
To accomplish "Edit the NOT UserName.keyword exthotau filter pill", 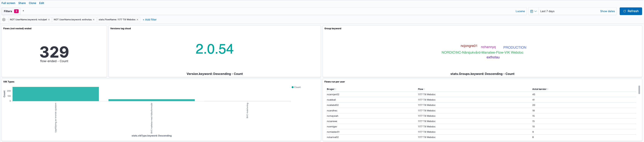I will [73, 19].
